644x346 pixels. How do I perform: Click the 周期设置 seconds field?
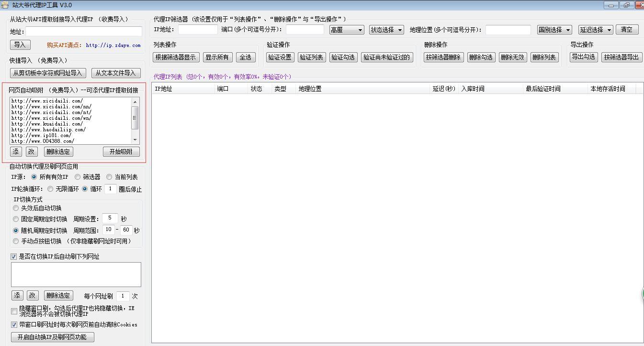pos(110,219)
